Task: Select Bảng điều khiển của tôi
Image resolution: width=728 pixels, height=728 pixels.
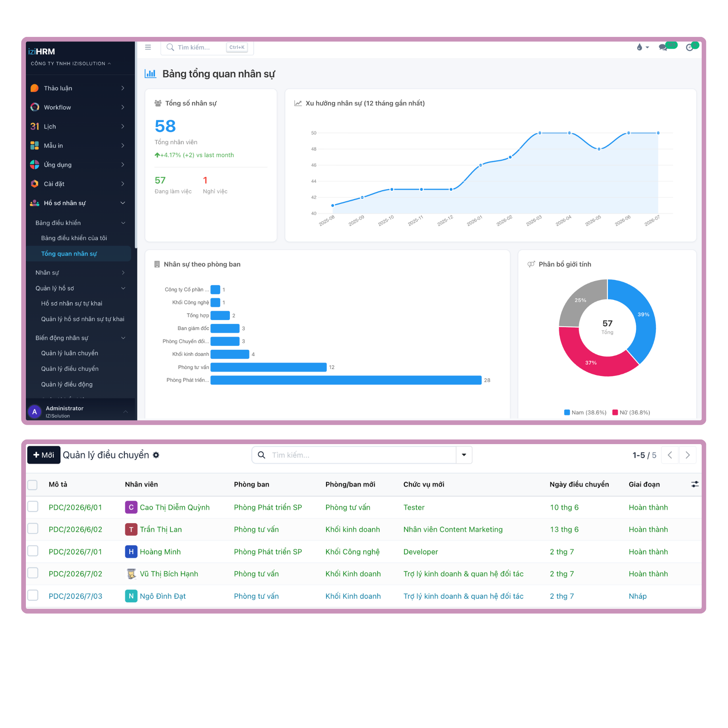Action: [74, 238]
